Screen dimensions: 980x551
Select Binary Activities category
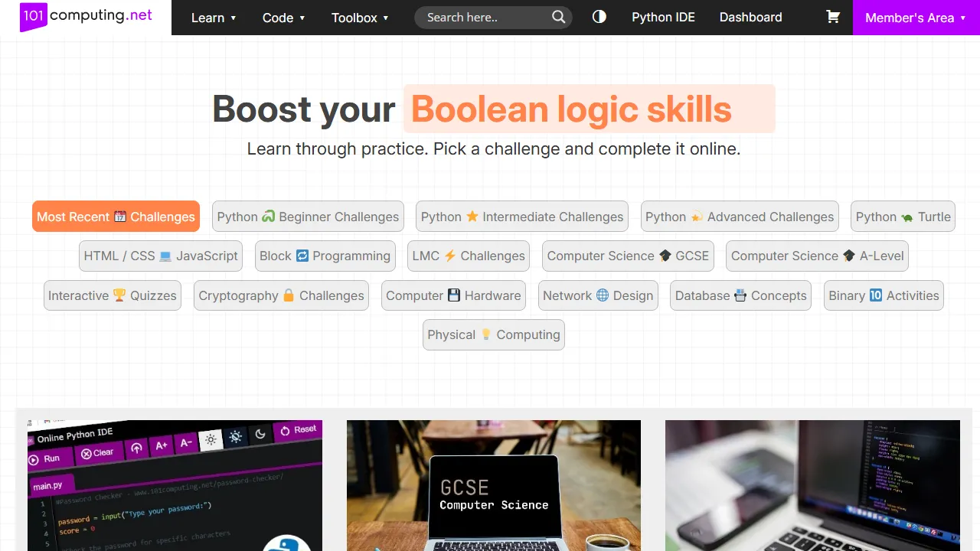884,295
